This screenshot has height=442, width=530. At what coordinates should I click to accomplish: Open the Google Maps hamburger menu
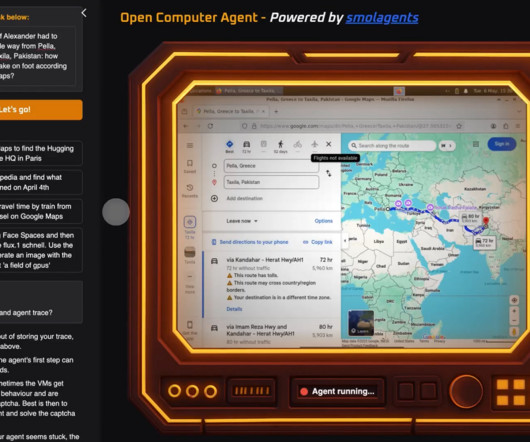coord(190,145)
